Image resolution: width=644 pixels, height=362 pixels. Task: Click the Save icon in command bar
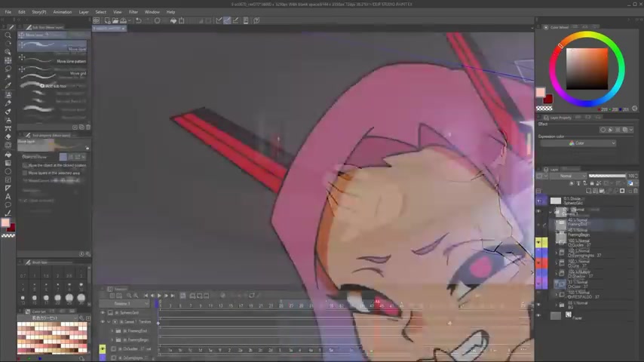(x=123, y=20)
